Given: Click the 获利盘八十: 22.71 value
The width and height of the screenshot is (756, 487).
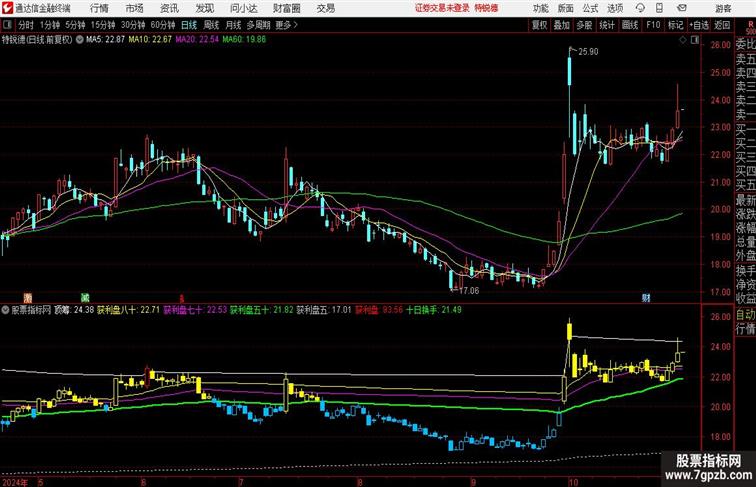Looking at the screenshot, I should pos(128,310).
